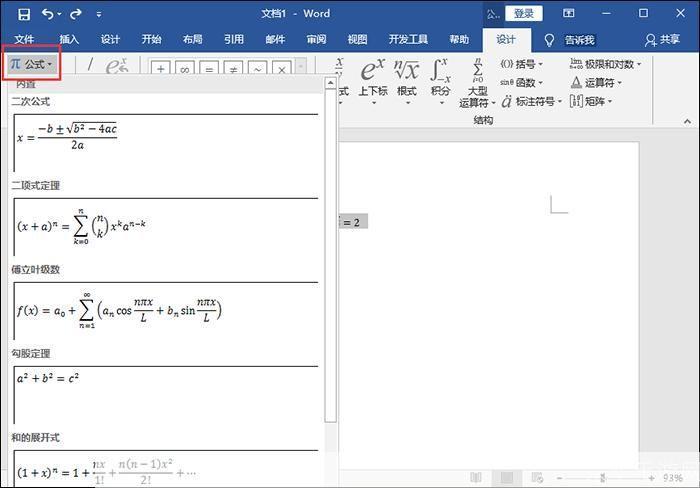Click the ink equation icon

[117, 66]
